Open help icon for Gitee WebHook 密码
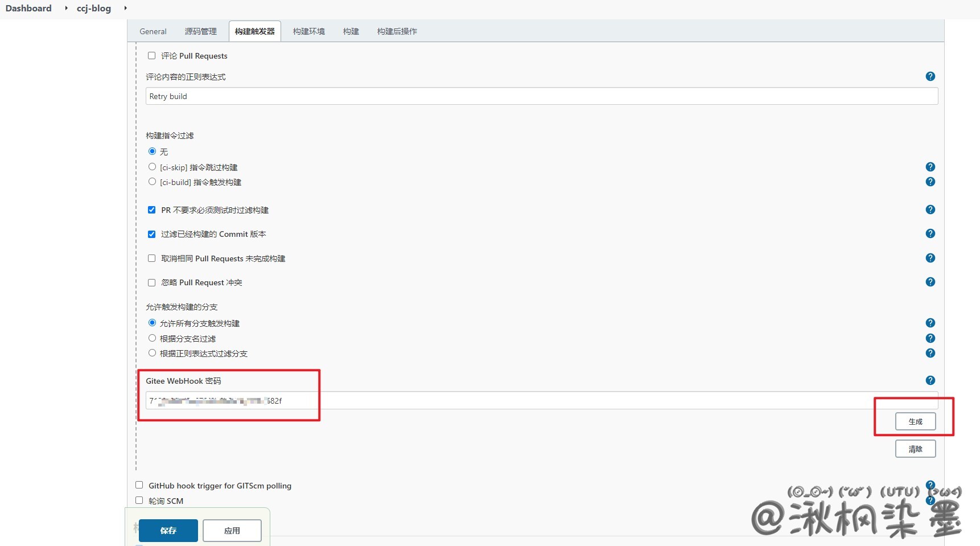 tap(930, 380)
